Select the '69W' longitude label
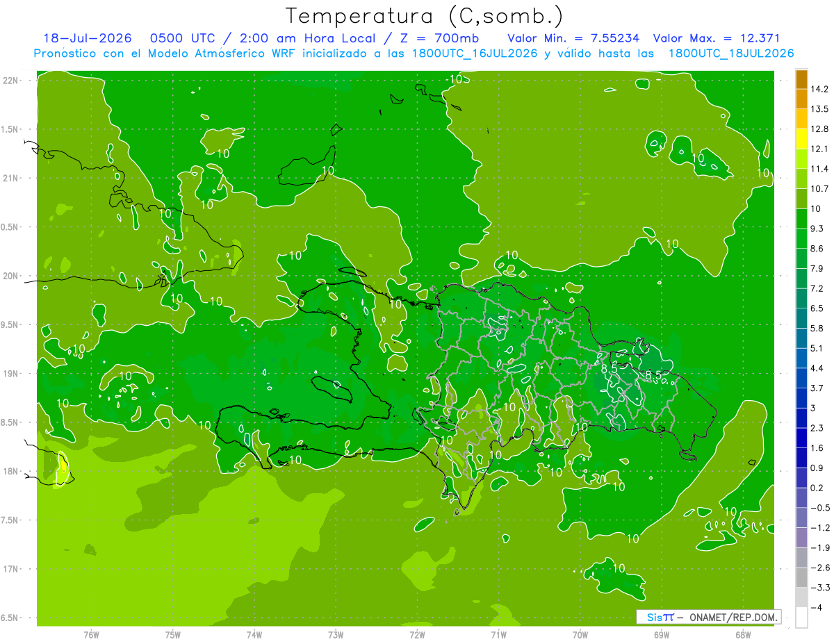The image size is (834, 644). (x=661, y=635)
